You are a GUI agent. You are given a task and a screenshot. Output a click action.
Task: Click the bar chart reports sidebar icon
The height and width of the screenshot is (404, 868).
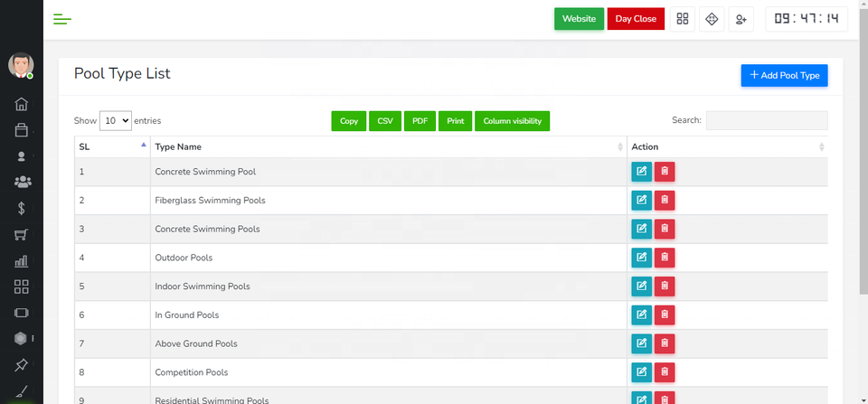(x=22, y=261)
